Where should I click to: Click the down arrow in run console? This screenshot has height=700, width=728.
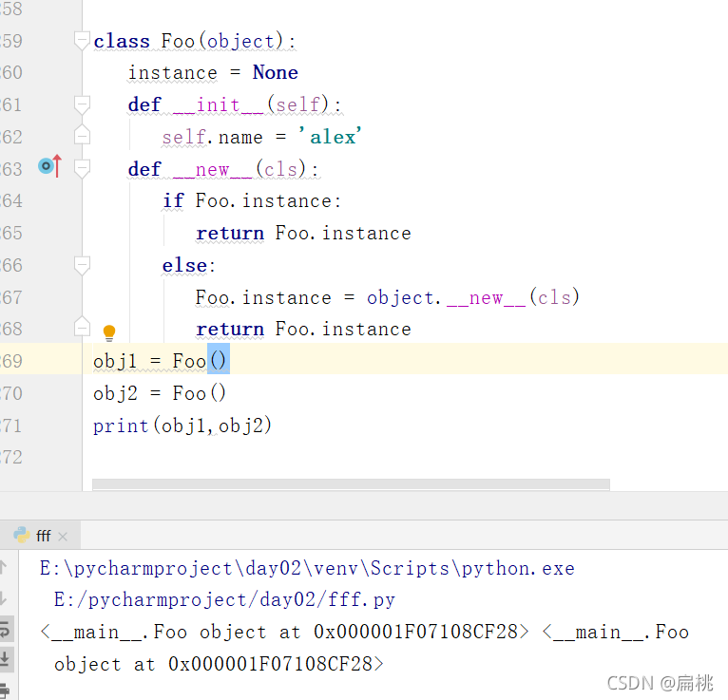(x=4, y=598)
